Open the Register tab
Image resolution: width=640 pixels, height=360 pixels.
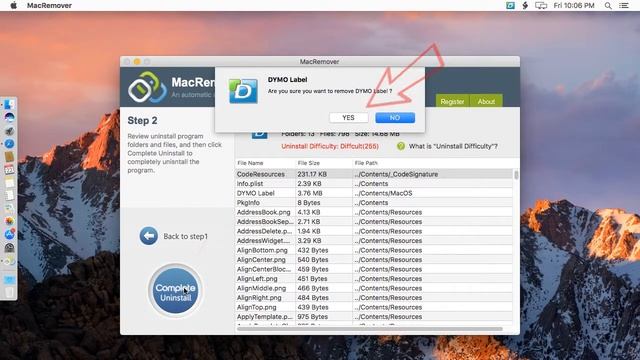452,101
